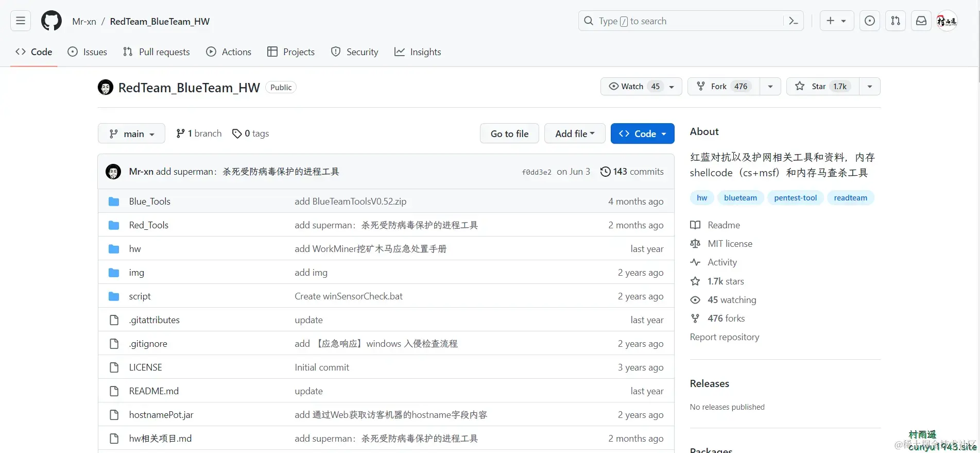
Task: Click the plus create-new icon
Action: [x=830, y=21]
